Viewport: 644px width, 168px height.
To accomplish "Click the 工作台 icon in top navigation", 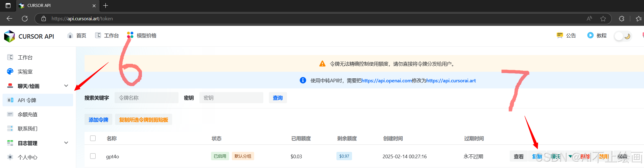I will [x=98, y=35].
